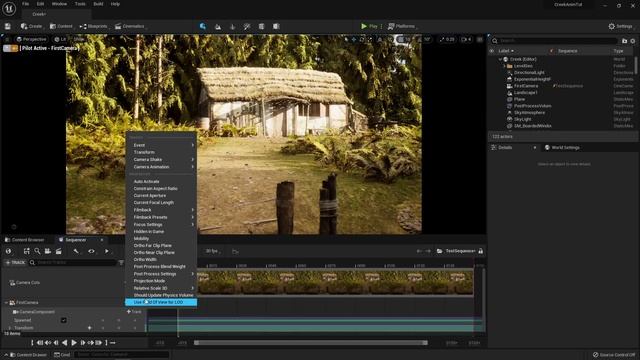Open the Perspective viewport dropdown
The image size is (640, 360).
tap(31, 39)
